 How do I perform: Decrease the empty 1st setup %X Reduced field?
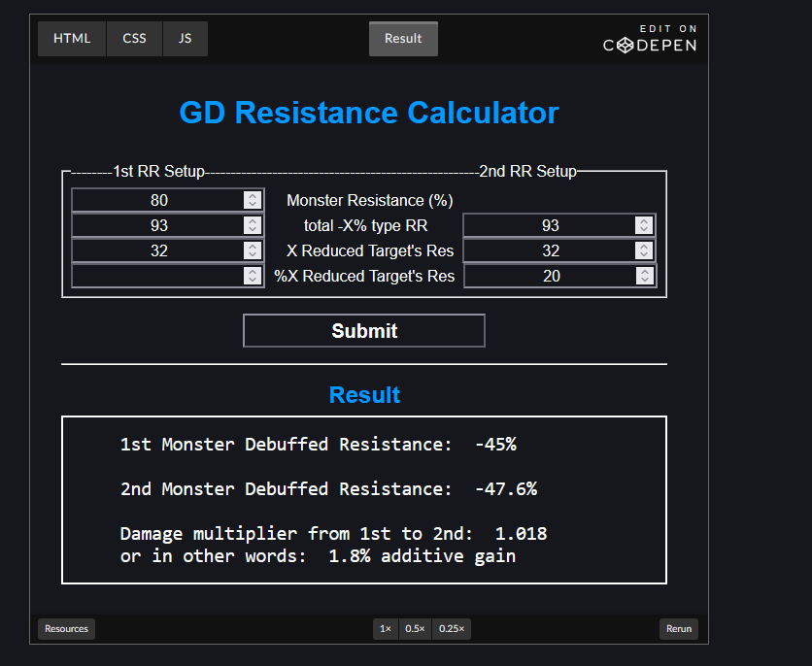coord(253,280)
